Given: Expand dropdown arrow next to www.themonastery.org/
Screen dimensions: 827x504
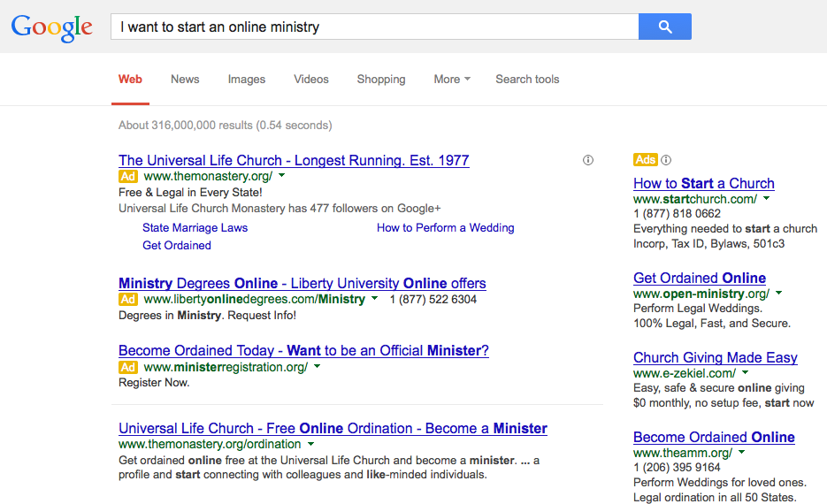Looking at the screenshot, I should [x=281, y=176].
